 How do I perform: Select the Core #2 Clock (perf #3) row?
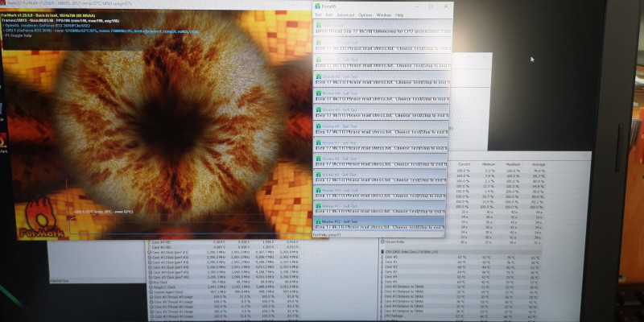coord(223,262)
